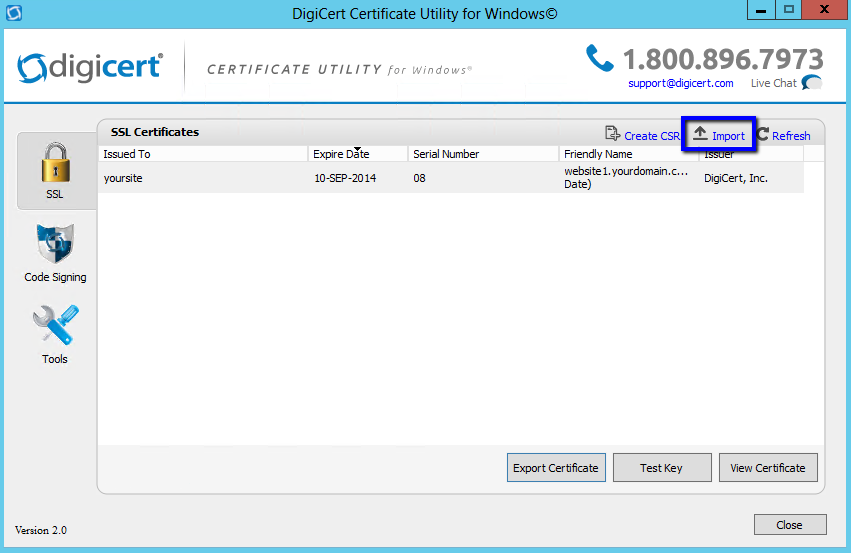This screenshot has width=851, height=553.
Task: Open the Code Signing shield section
Action: tap(55, 252)
